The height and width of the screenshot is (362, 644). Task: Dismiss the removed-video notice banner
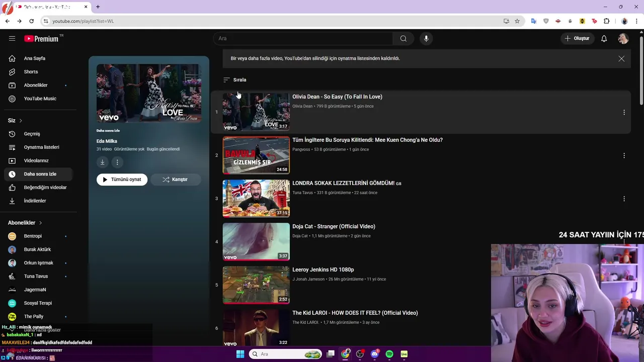point(621,58)
